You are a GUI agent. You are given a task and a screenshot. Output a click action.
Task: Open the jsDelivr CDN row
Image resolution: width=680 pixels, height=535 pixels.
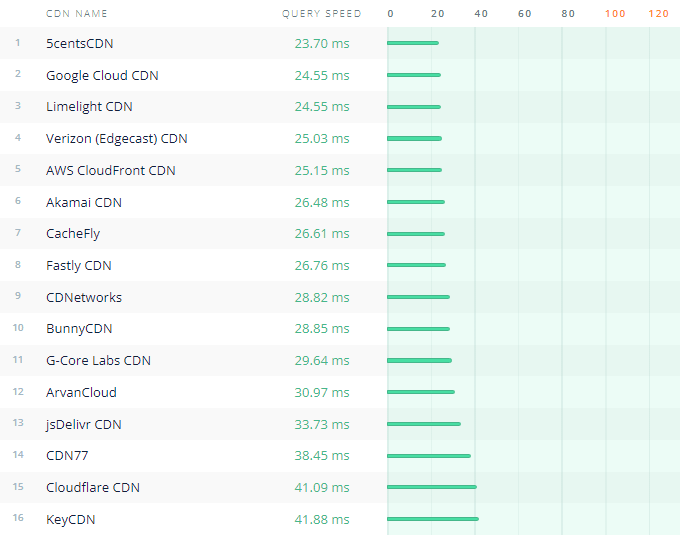pos(83,424)
